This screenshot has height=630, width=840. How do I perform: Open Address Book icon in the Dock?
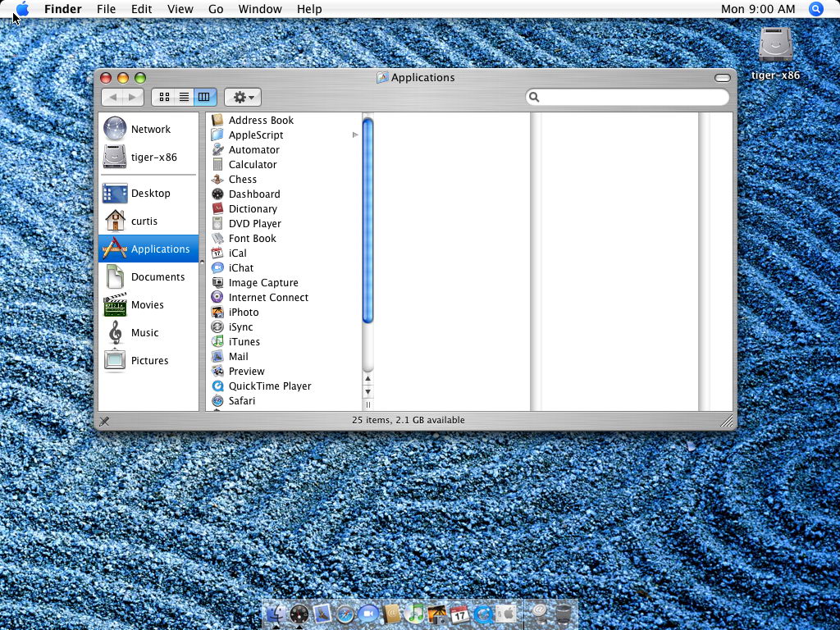[391, 614]
